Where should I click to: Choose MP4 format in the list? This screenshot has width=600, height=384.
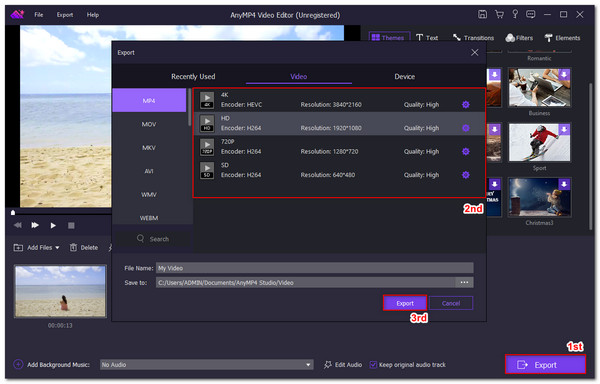(x=149, y=101)
